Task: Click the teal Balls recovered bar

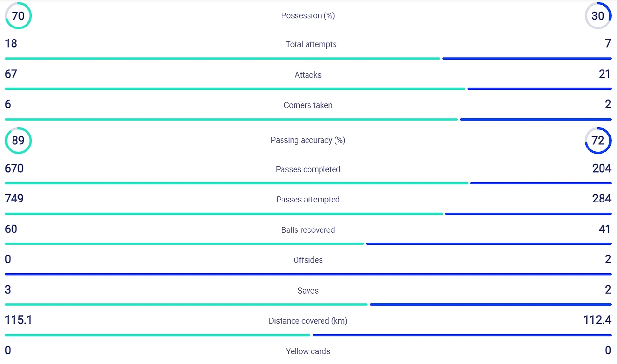Action: (184, 244)
